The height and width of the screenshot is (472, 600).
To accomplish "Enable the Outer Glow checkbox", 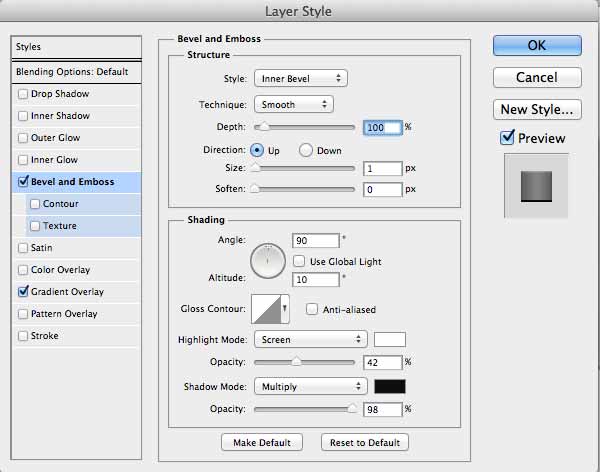I will click(x=23, y=138).
